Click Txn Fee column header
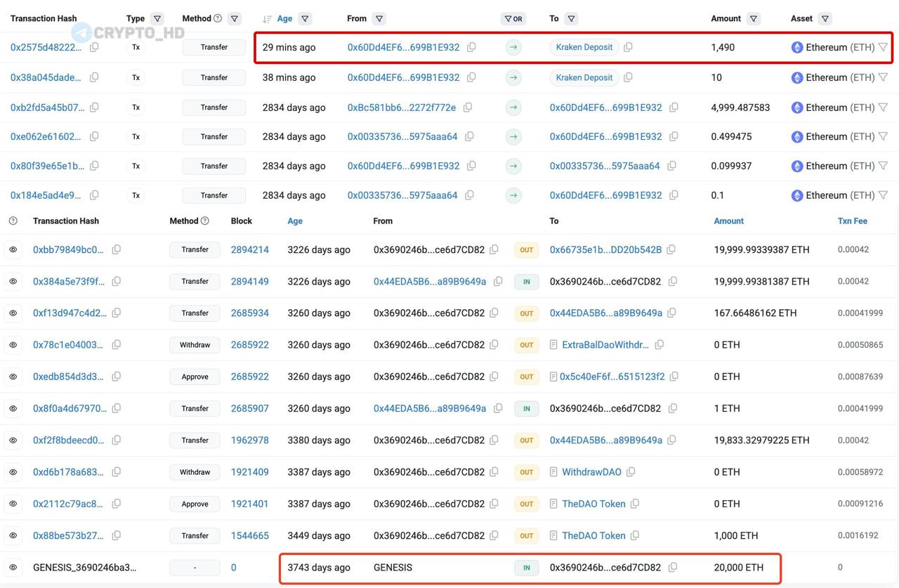This screenshot has width=899, height=588. 852,221
